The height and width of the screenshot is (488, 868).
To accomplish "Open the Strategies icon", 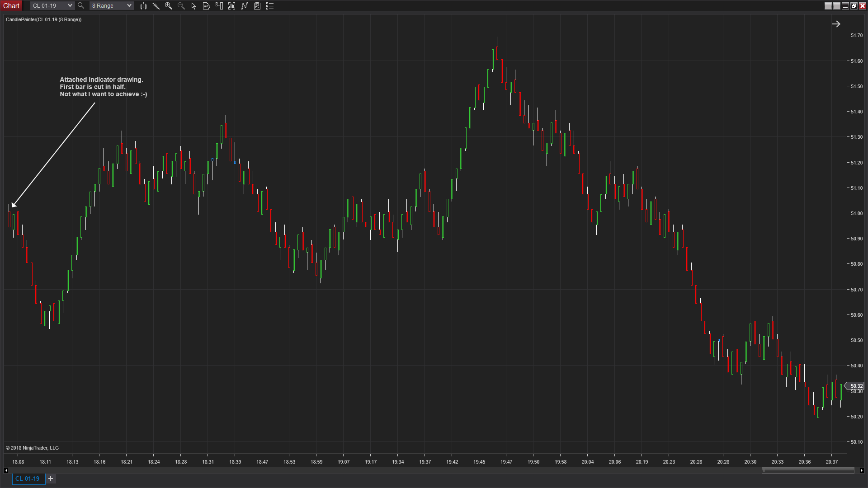I will point(245,6).
